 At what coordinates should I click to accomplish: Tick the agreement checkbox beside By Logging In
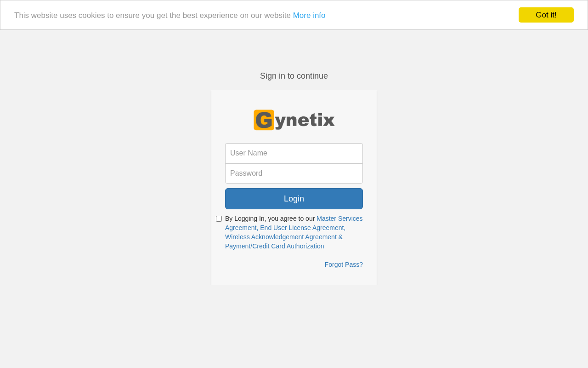[219, 219]
